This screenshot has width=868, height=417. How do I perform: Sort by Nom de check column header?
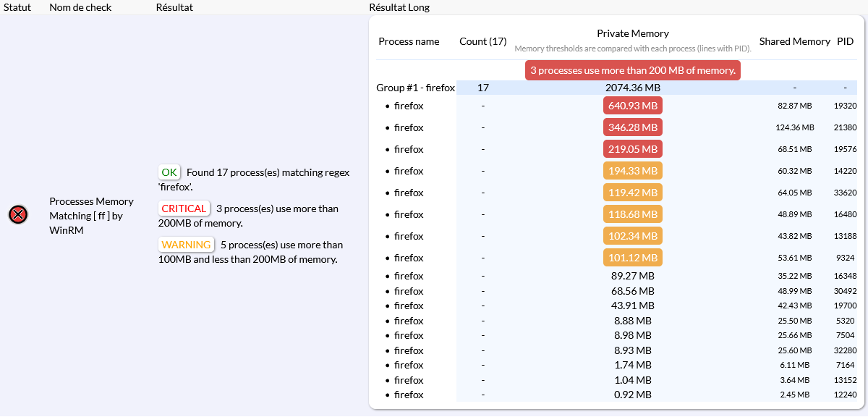[80, 7]
